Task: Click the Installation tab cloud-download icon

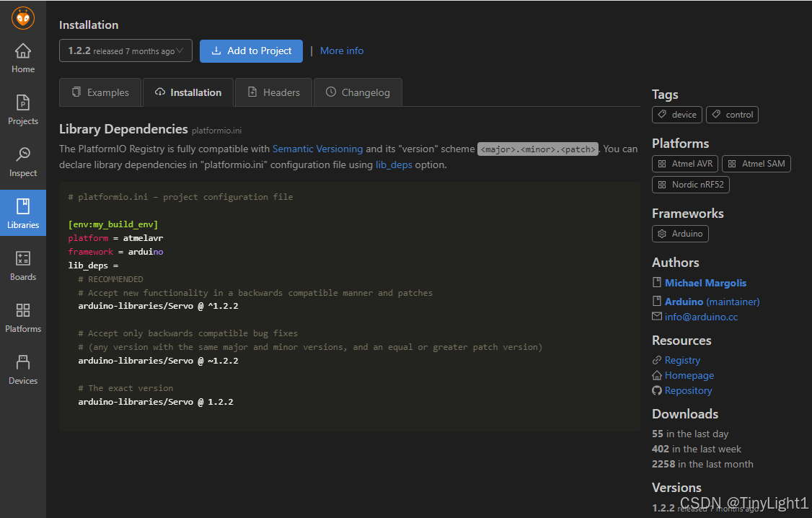Action: coord(160,92)
